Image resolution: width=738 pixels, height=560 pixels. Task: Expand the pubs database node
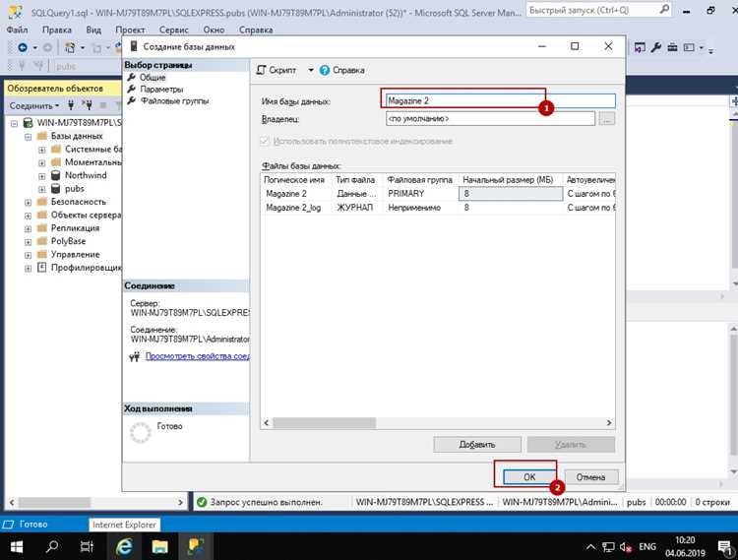(x=42, y=189)
